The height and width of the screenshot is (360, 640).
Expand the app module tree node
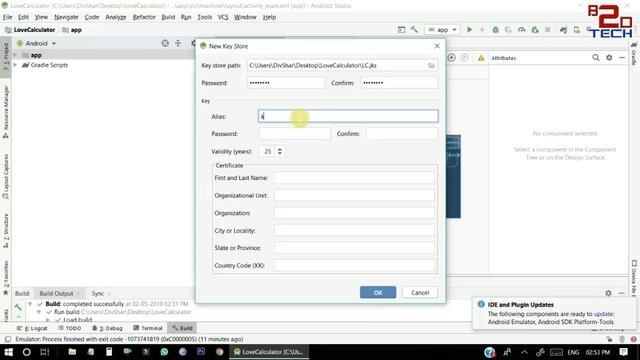tap(16, 55)
